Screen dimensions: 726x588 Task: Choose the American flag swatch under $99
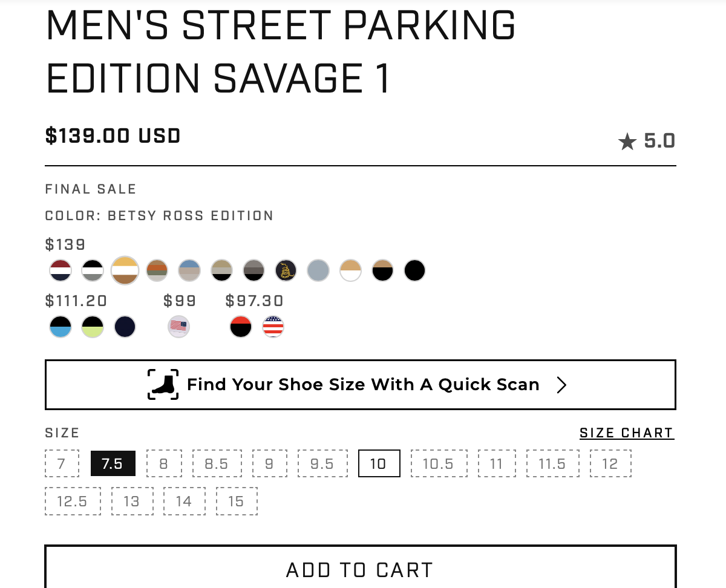click(178, 327)
